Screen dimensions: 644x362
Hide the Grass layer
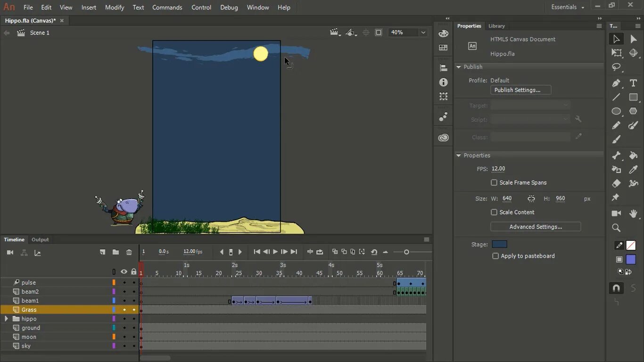pos(124,310)
